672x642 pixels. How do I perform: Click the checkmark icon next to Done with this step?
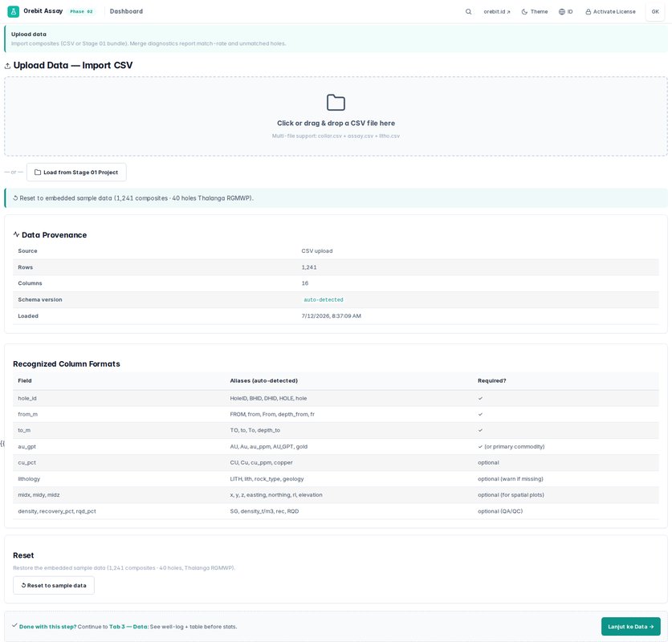coord(14,626)
